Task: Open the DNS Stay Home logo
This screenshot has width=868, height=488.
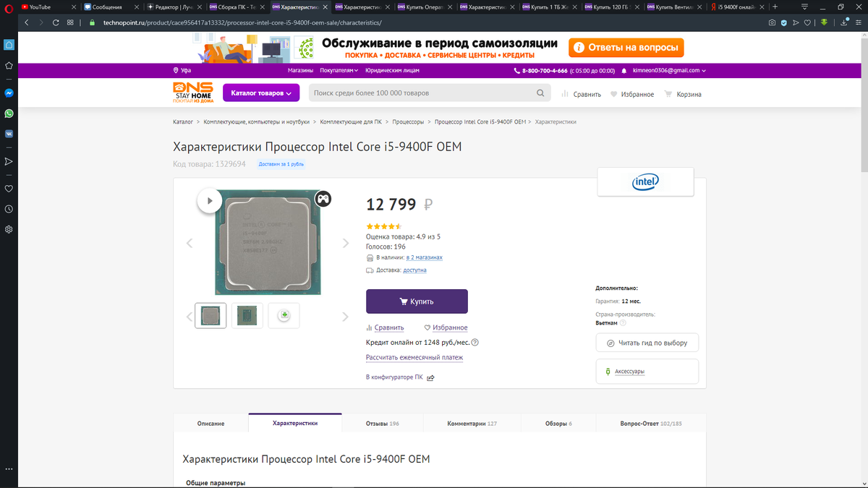Action: tap(192, 93)
